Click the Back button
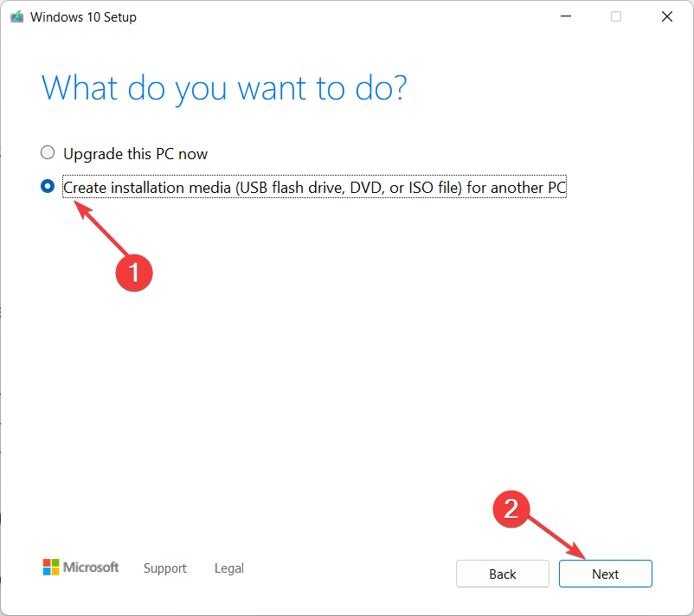Viewport: 694px width, 616px height. [x=503, y=574]
